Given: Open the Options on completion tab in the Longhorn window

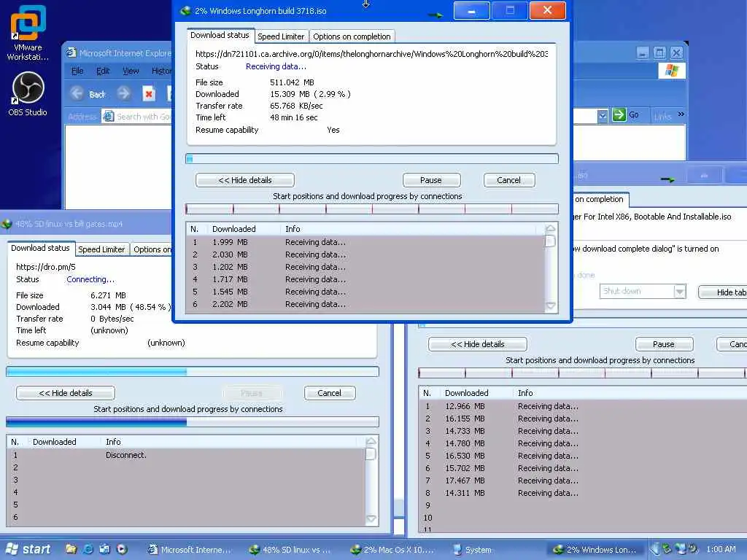Looking at the screenshot, I should click(352, 36).
